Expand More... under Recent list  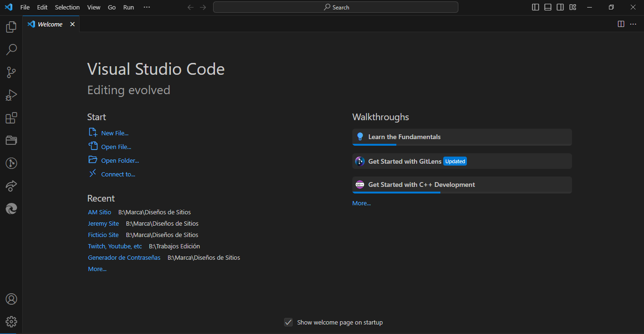[x=97, y=269]
